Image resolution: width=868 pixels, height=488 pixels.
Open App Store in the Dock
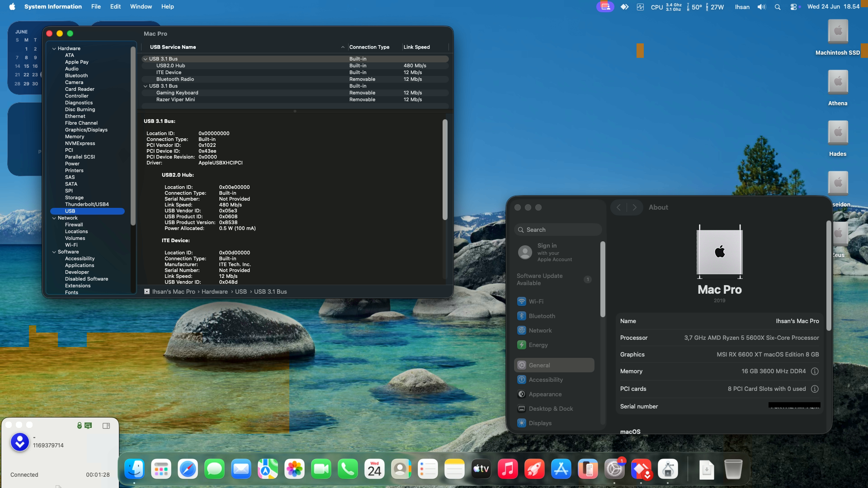(561, 469)
